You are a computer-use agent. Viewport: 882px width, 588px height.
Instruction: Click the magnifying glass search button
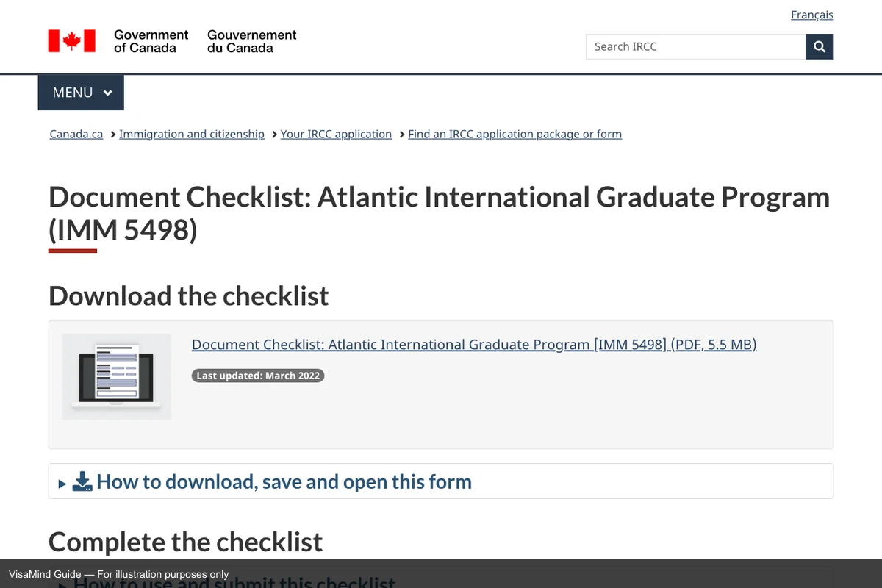click(820, 47)
